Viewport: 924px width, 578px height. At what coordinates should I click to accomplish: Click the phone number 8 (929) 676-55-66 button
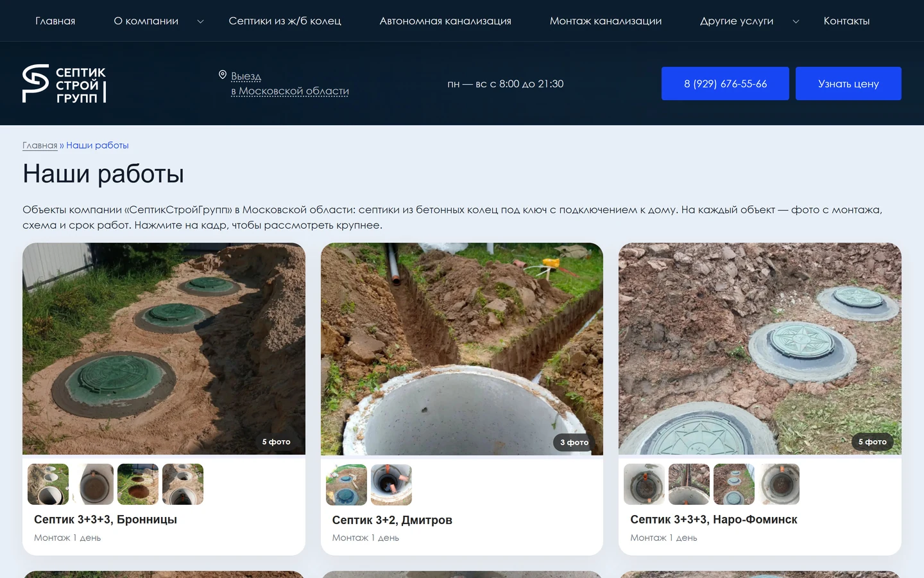click(x=725, y=83)
